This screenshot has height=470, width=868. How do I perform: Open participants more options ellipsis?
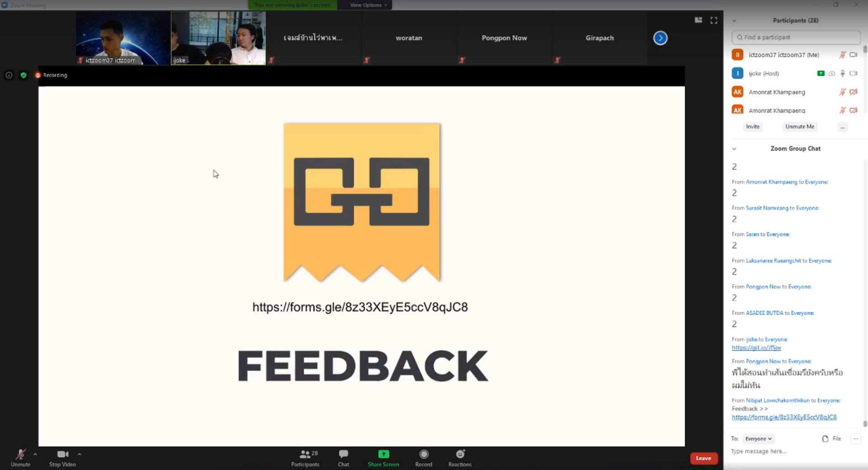pos(842,127)
